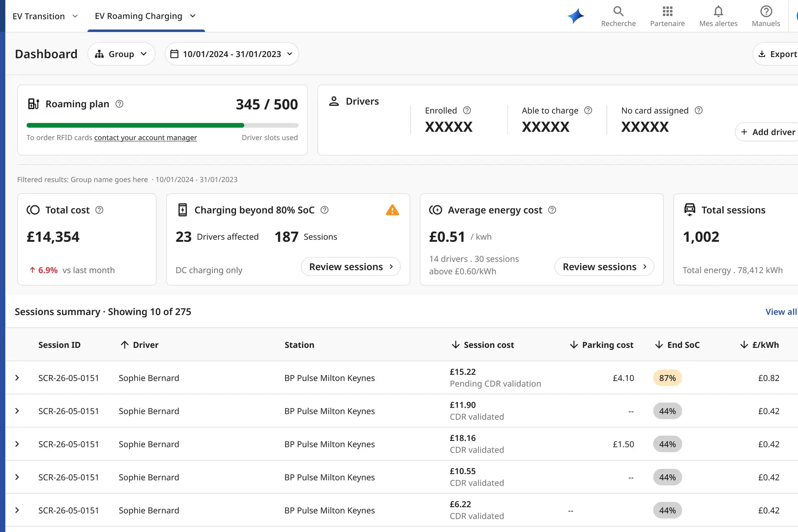Sort by Parking cost column header
The height and width of the screenshot is (532, 798).
click(x=601, y=345)
